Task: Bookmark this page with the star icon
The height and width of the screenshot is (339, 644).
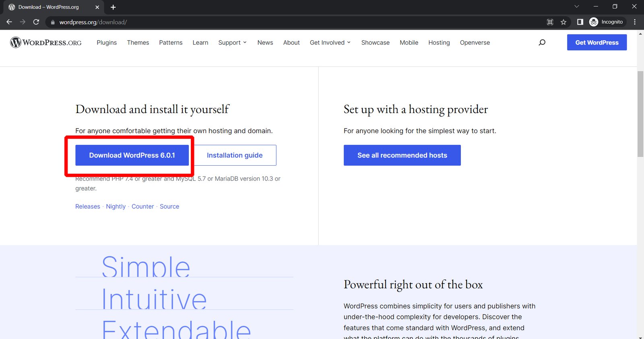Action: [x=563, y=22]
